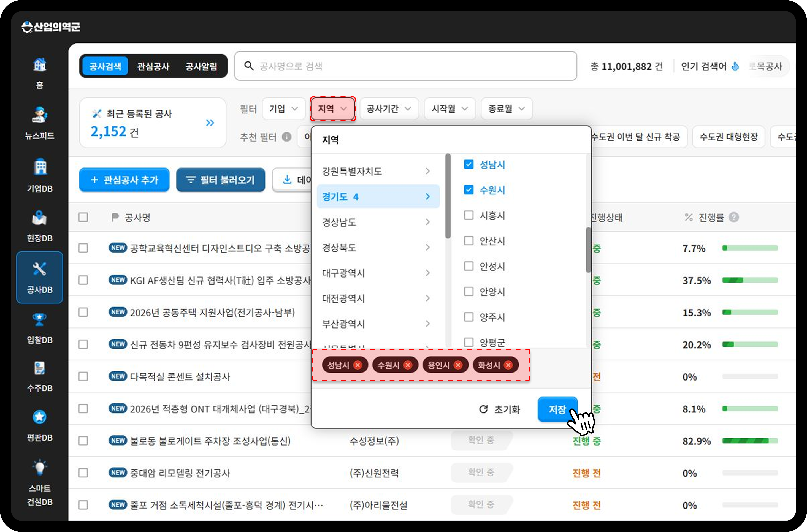The width and height of the screenshot is (807, 532).
Task: Expand the 대전광역시 region
Action: click(x=378, y=298)
